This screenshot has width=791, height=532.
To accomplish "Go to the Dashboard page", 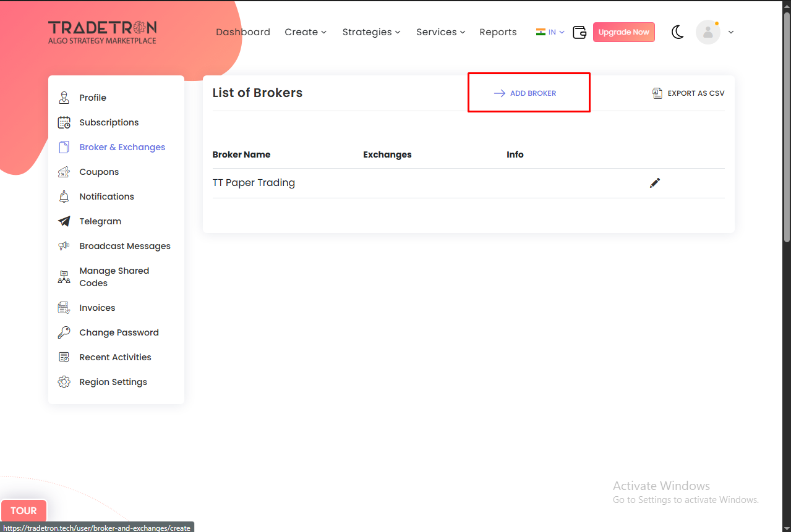I will (x=243, y=32).
